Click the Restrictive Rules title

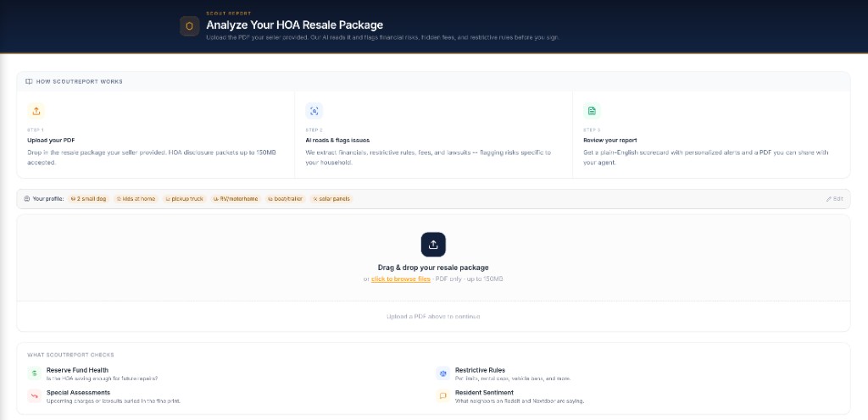coord(480,370)
